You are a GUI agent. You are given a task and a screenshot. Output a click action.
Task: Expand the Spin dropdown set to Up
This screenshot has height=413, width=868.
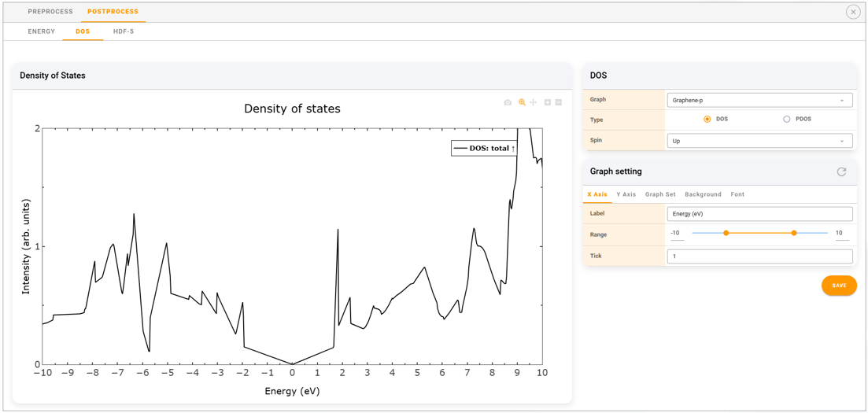pyautogui.click(x=759, y=141)
